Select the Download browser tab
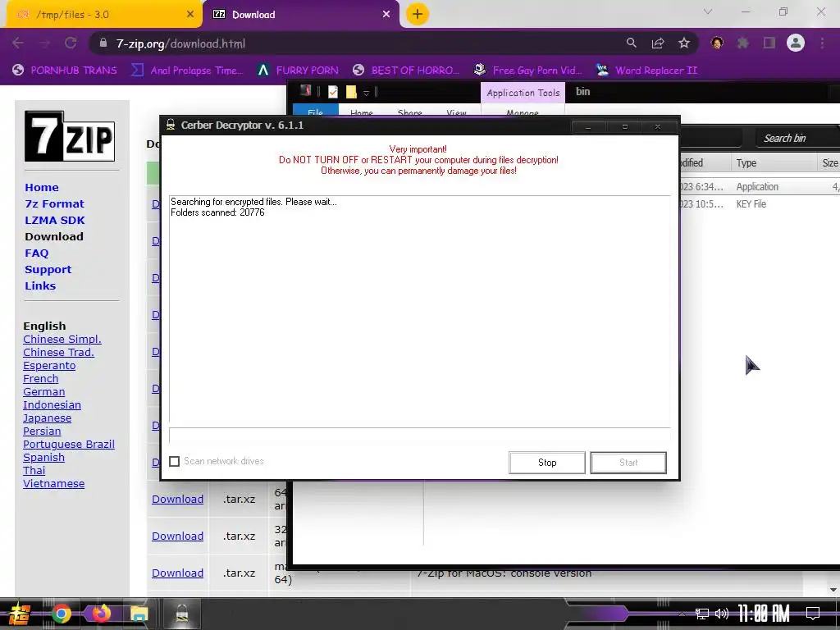 pos(300,15)
